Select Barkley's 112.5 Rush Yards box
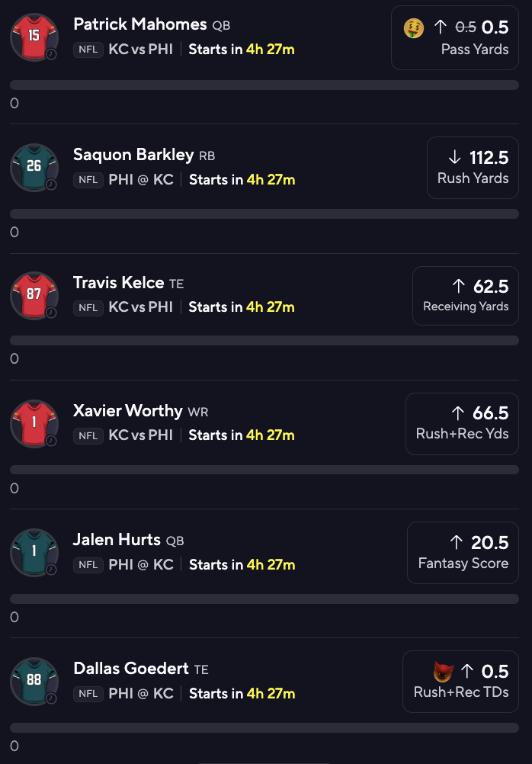 (x=473, y=167)
